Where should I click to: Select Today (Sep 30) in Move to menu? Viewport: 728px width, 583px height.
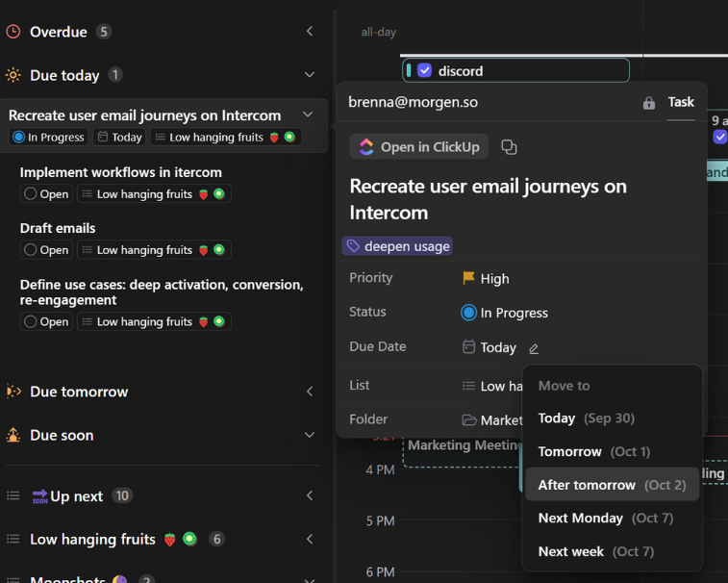tap(612, 418)
